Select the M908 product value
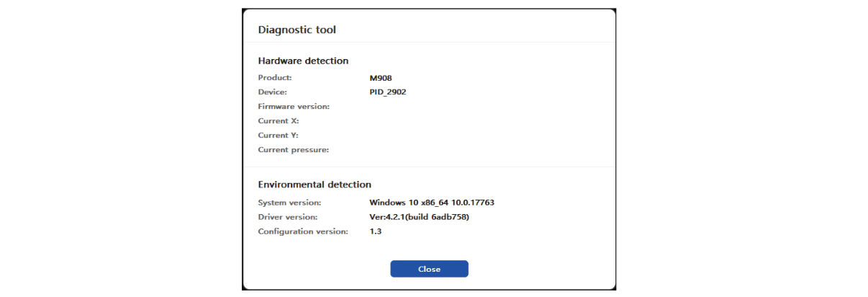 click(x=380, y=78)
